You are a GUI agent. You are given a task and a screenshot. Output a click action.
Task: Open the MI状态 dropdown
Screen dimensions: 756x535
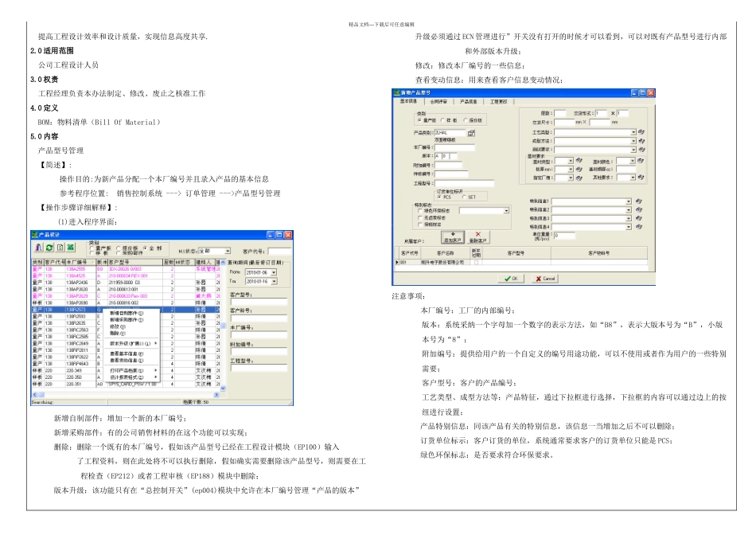click(228, 251)
